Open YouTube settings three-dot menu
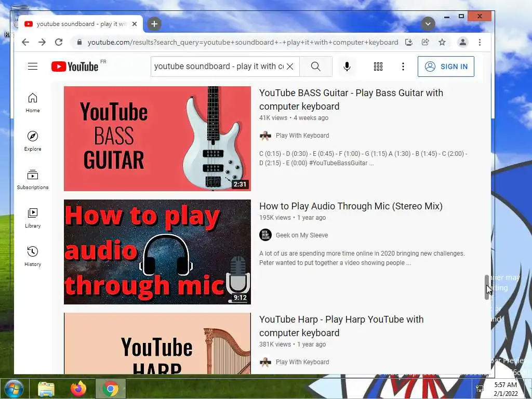This screenshot has height=399, width=532. (403, 66)
